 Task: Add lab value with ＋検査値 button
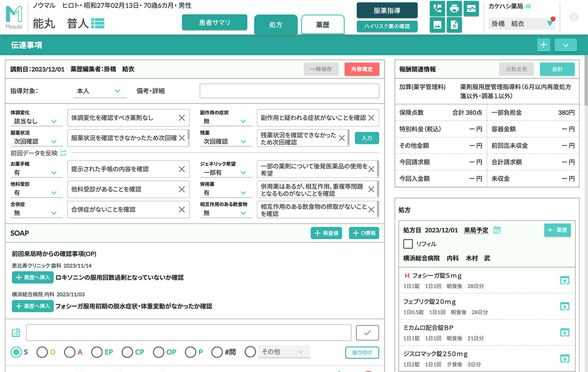point(326,233)
